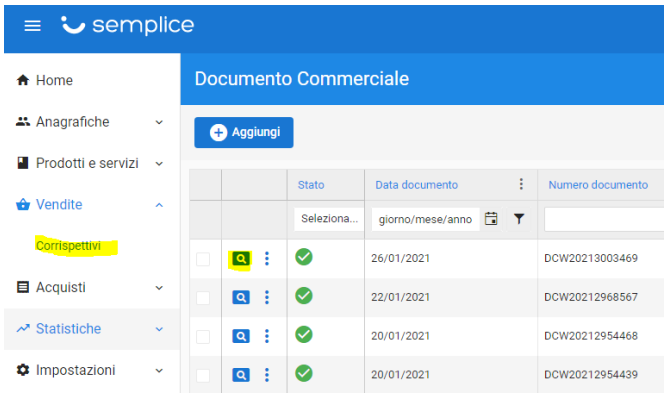This screenshot has height=398, width=669.
Task: Click document number DCW20212954439
Action: (x=591, y=375)
